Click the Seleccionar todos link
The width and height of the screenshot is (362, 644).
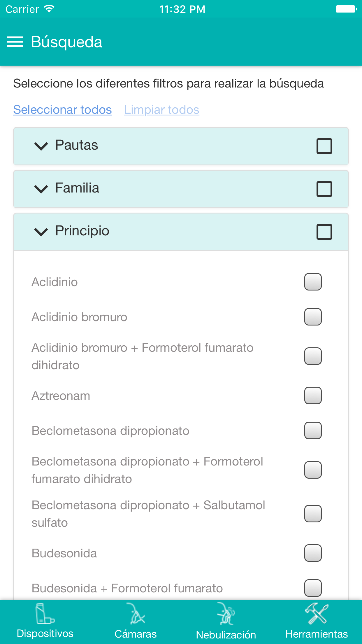(x=62, y=110)
